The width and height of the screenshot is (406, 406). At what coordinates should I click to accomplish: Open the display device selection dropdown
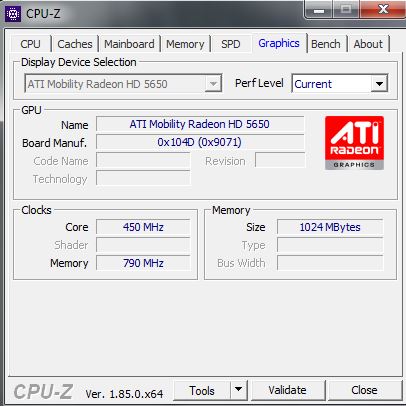coord(123,84)
